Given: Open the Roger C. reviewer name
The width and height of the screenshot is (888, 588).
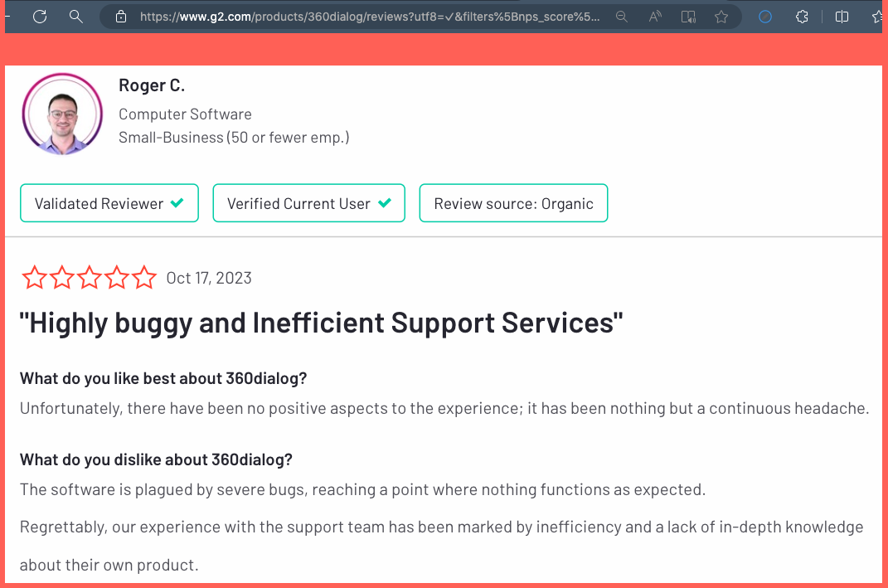Looking at the screenshot, I should [152, 85].
